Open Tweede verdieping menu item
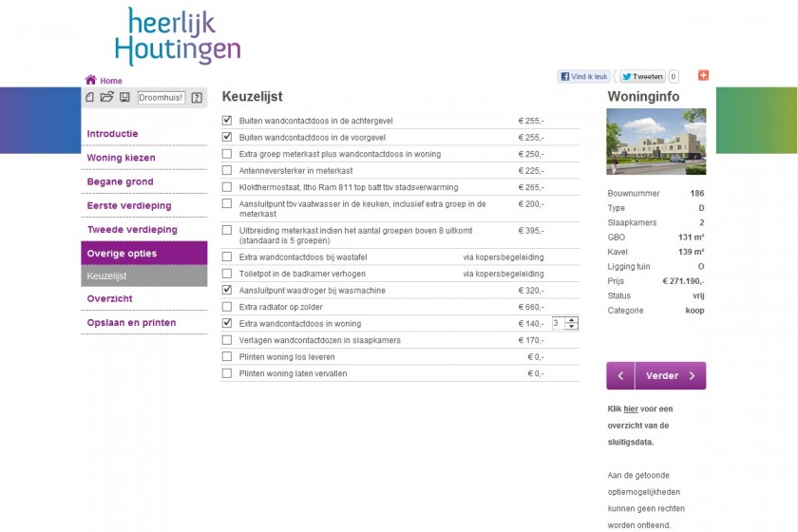The height and width of the screenshot is (532, 798). coord(132,230)
